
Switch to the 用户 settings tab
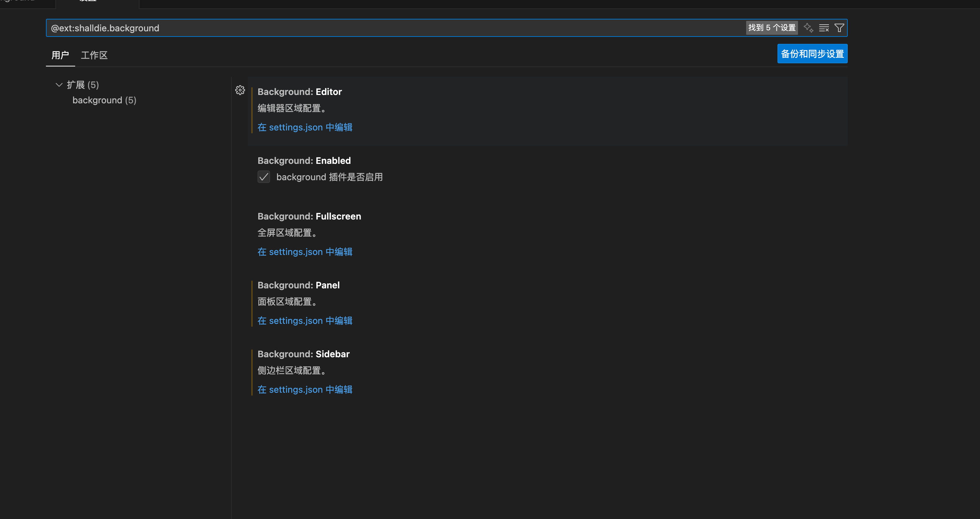pyautogui.click(x=60, y=55)
